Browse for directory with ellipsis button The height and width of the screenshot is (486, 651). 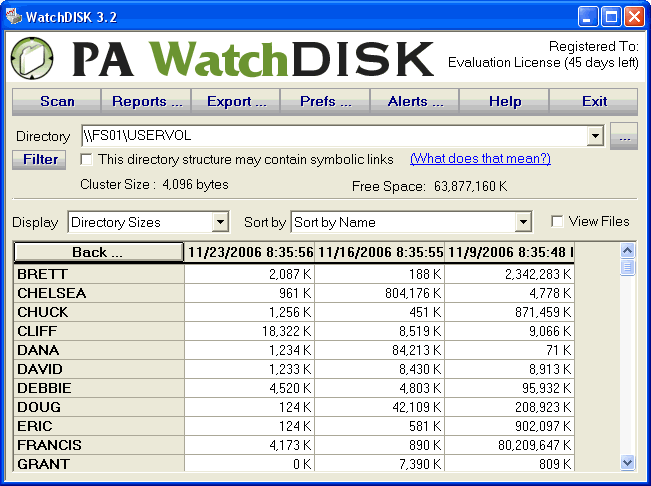pos(623,137)
